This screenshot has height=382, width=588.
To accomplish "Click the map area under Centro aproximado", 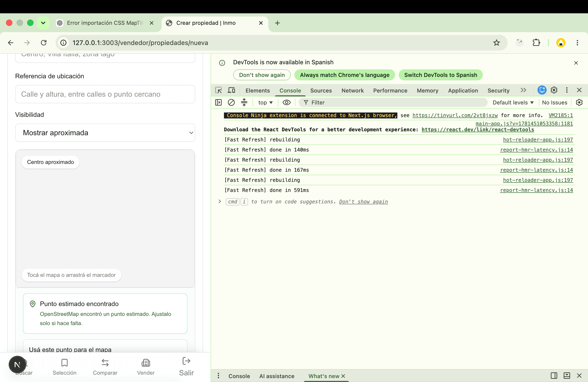I will click(105, 218).
